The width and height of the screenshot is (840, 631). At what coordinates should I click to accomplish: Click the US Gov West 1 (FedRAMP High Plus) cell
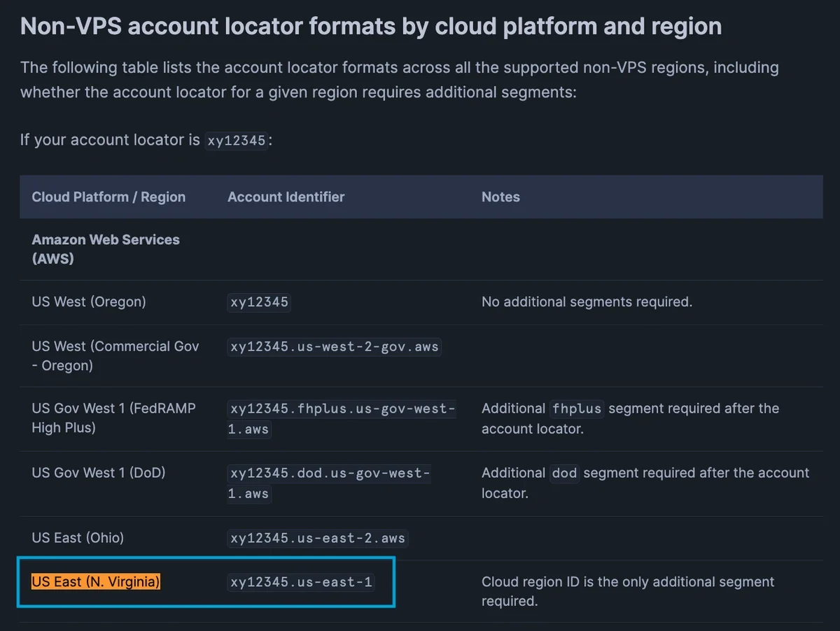[113, 418]
